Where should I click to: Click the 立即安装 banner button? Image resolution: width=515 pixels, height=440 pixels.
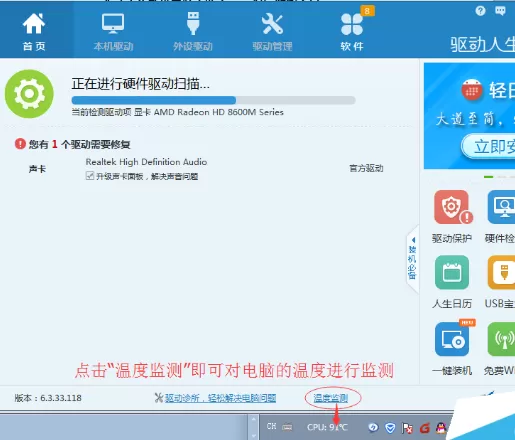489,146
